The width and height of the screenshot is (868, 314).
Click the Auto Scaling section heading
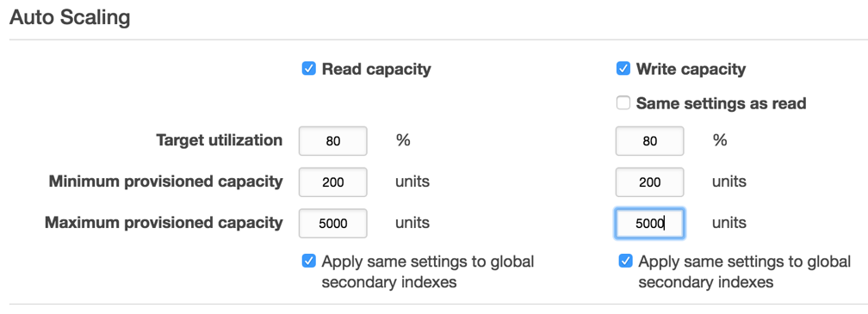70,18
